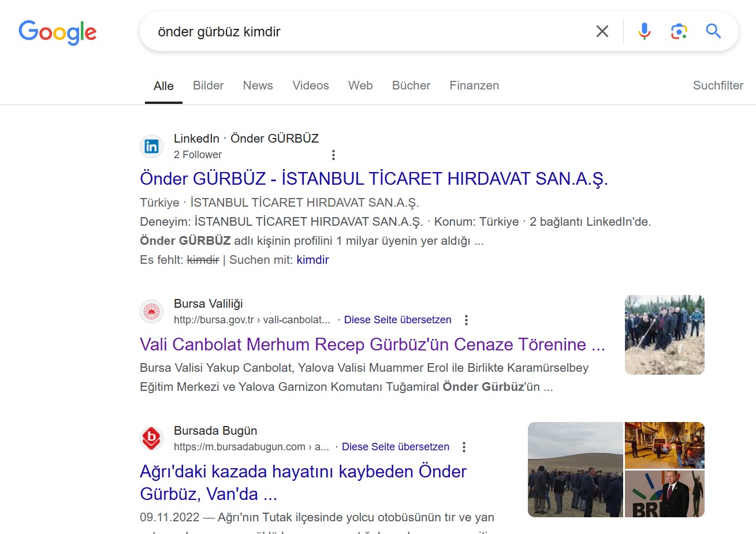Open three-dot menu for LinkedIn result
The image size is (756, 534).
333,155
